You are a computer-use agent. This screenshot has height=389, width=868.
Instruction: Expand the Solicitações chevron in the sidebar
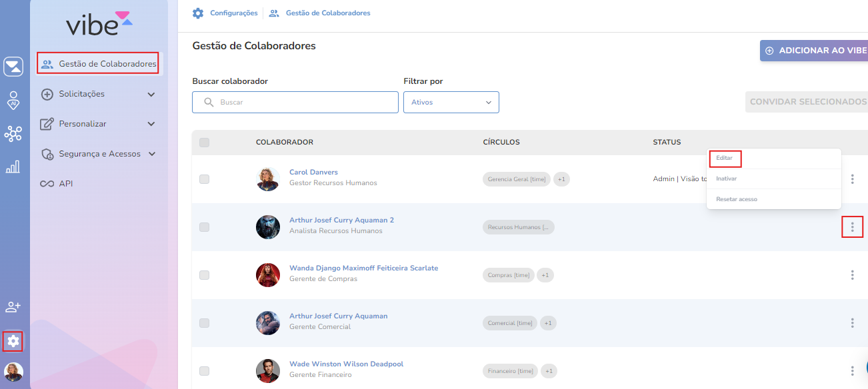tap(151, 95)
